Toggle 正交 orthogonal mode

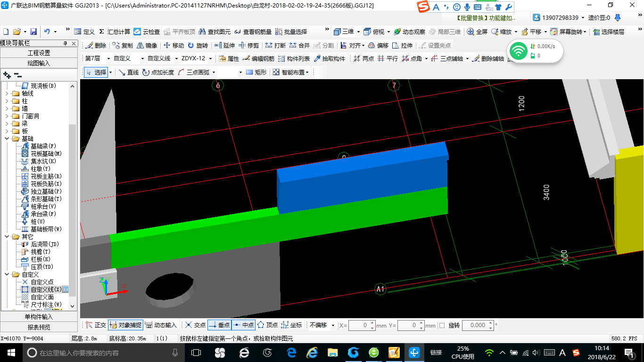pyautogui.click(x=96, y=325)
